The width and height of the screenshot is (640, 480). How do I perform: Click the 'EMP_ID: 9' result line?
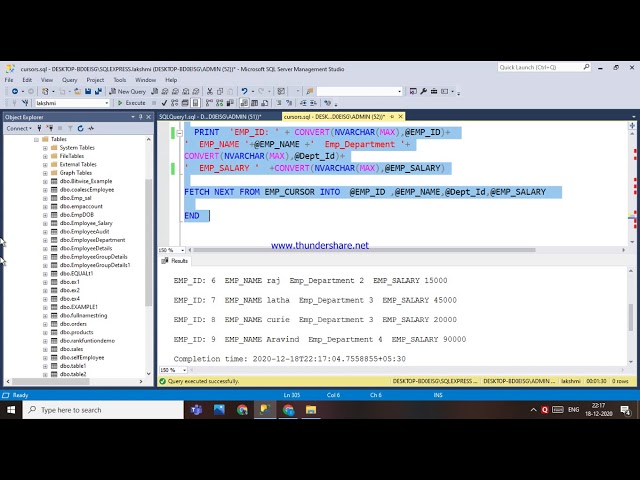320,339
